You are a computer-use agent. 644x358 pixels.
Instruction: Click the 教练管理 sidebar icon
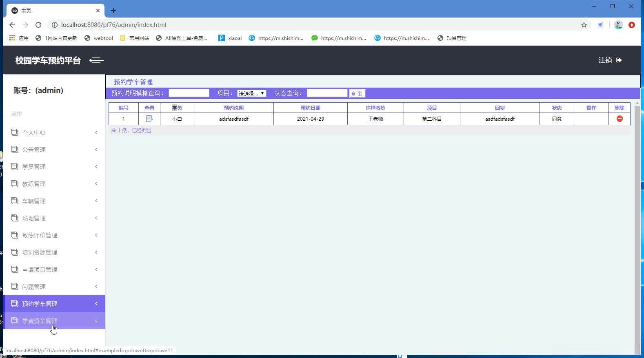pos(15,184)
